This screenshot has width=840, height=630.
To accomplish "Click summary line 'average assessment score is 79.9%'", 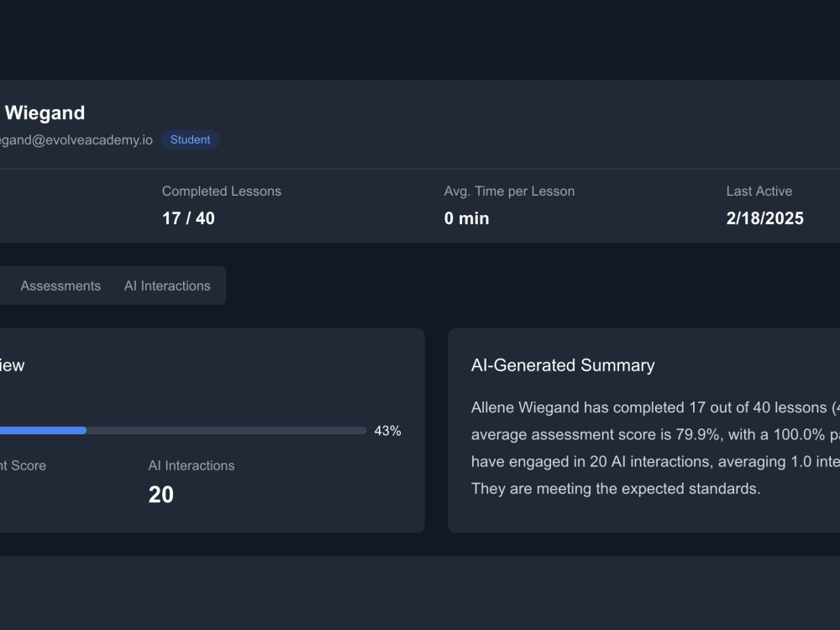I will (x=655, y=434).
